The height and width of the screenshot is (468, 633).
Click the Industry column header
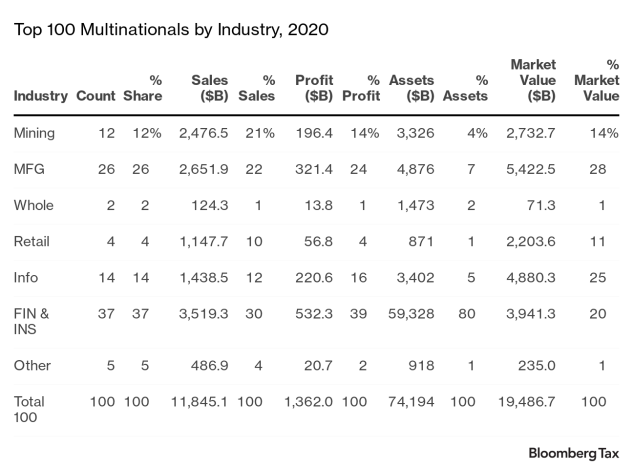point(41,96)
